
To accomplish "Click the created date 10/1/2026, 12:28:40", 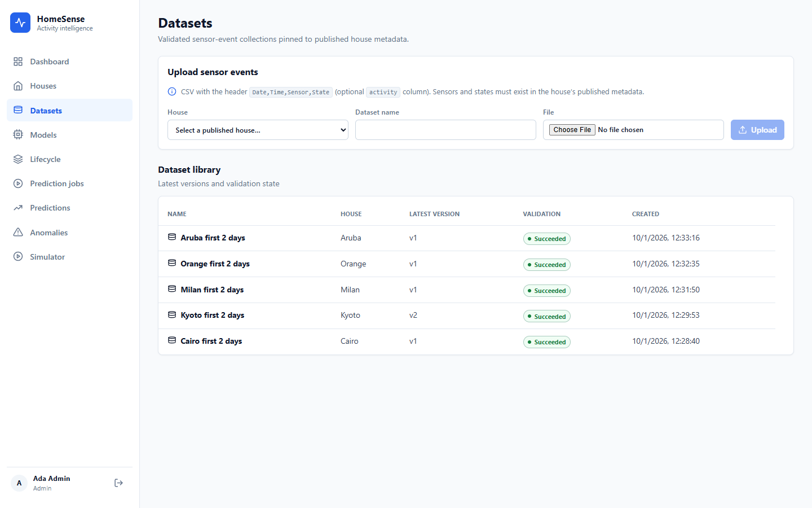I will click(666, 341).
